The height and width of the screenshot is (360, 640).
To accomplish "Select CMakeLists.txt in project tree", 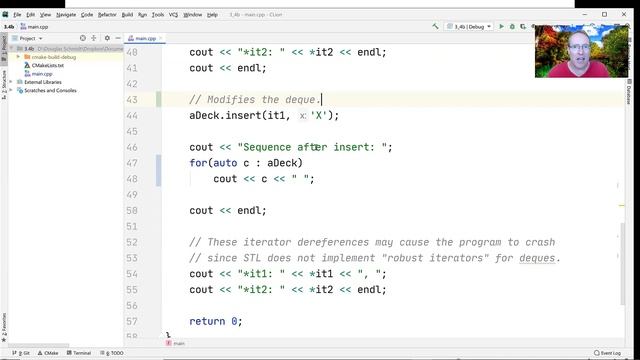I will pos(44,65).
